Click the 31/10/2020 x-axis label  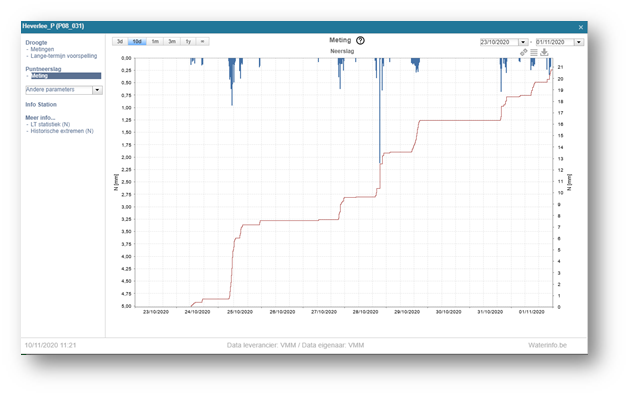click(x=490, y=312)
